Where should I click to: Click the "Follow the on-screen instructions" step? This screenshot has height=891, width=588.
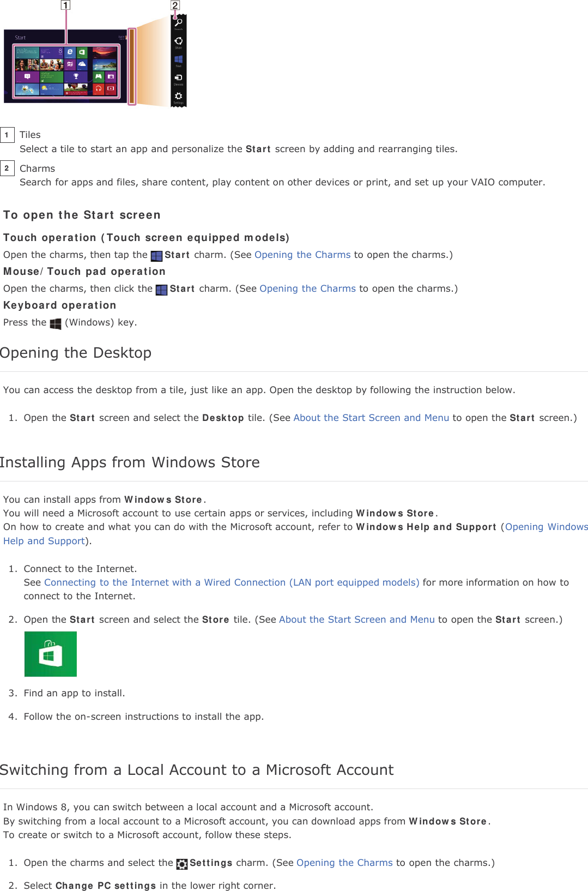(x=144, y=717)
